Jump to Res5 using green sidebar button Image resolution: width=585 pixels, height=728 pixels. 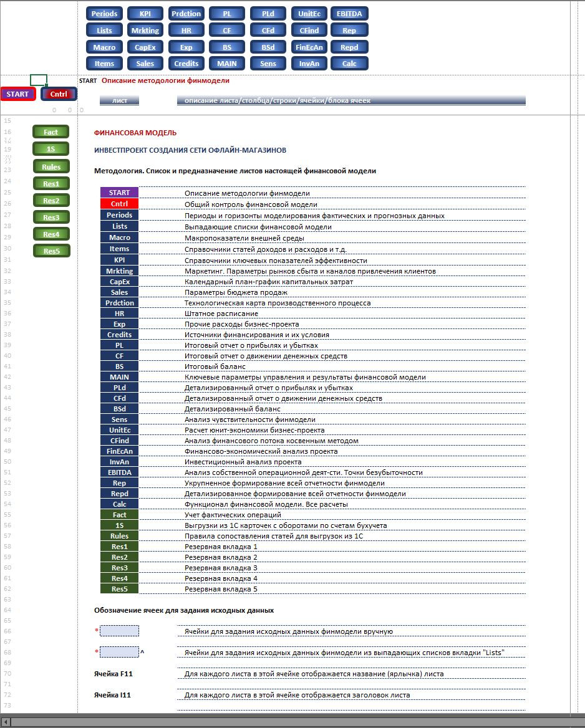(x=51, y=251)
